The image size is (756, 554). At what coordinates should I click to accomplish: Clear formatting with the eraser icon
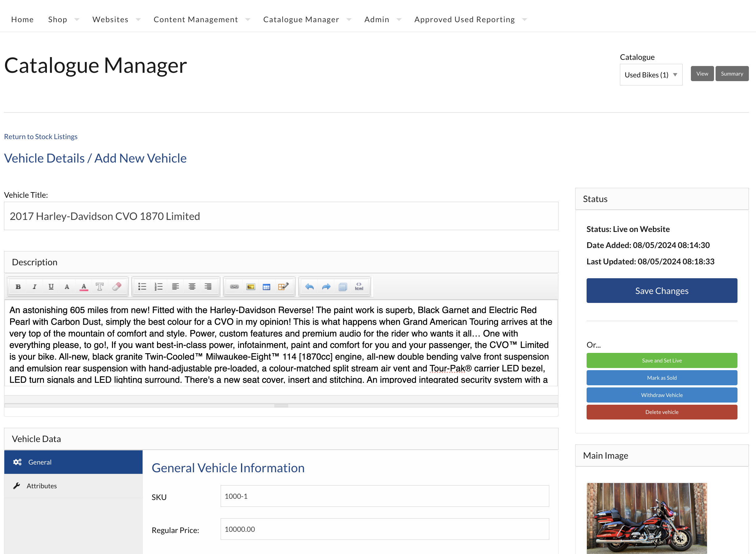pos(116,287)
